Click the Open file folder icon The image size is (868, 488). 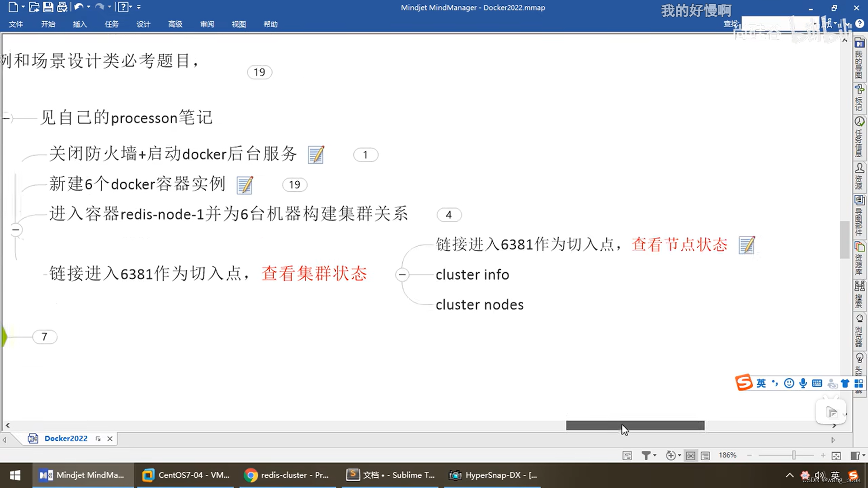click(x=34, y=7)
